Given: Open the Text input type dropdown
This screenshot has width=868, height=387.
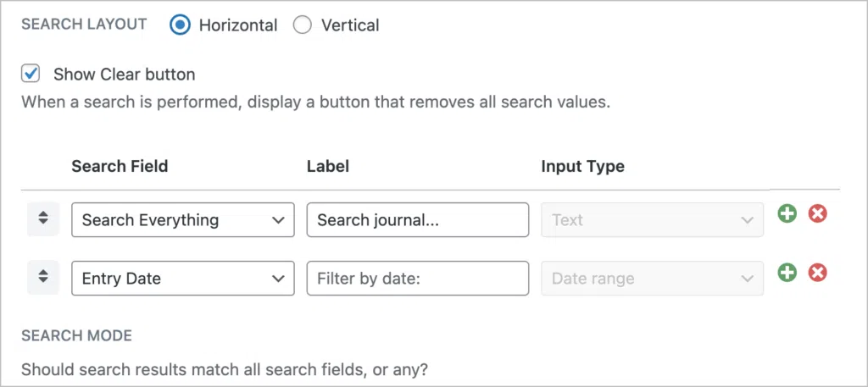Looking at the screenshot, I should point(652,220).
